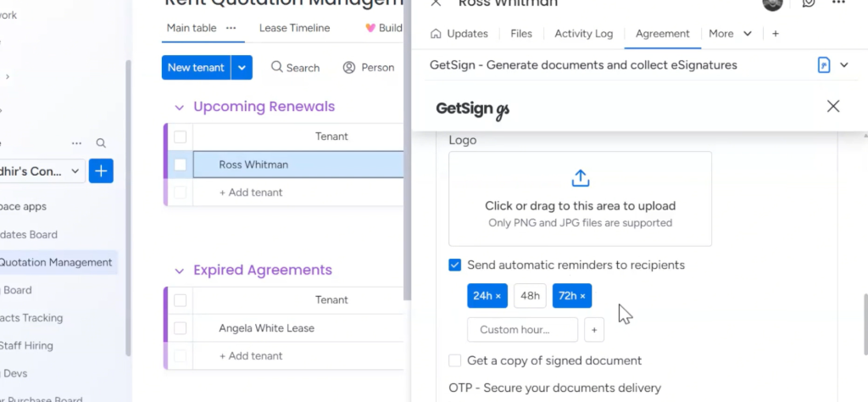Image resolution: width=868 pixels, height=402 pixels.
Task: Open the Contacts Tracking board in sidebar
Action: [x=31, y=318]
